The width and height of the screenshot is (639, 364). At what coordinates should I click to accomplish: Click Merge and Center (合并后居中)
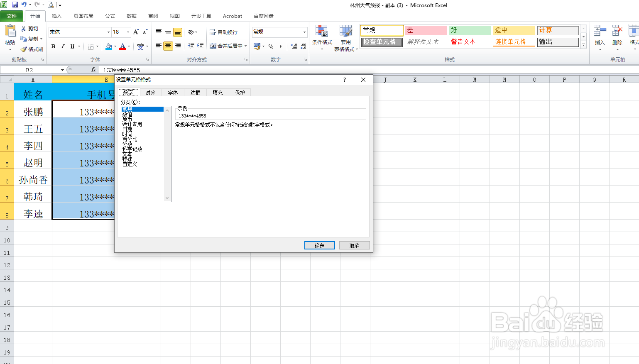pyautogui.click(x=226, y=46)
